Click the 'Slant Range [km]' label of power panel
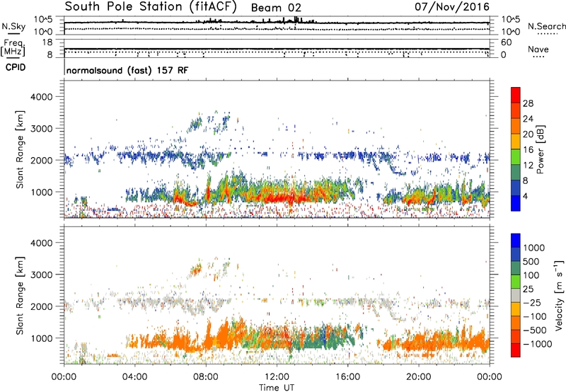Viewport: 566px width, 392px height. pos(20,149)
